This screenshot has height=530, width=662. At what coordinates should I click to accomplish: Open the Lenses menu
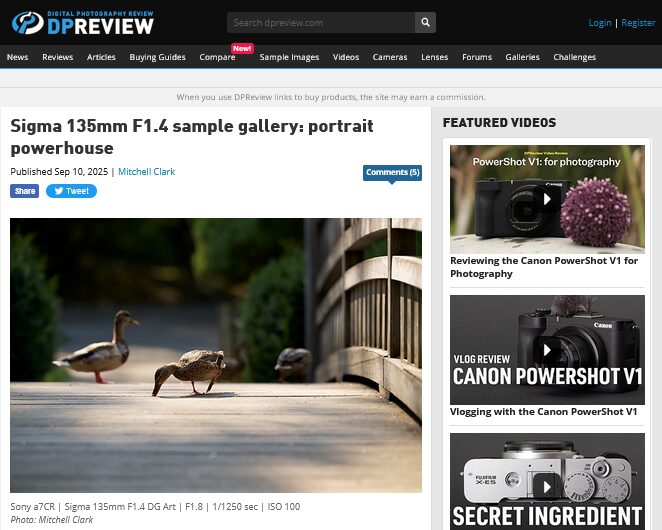point(434,57)
